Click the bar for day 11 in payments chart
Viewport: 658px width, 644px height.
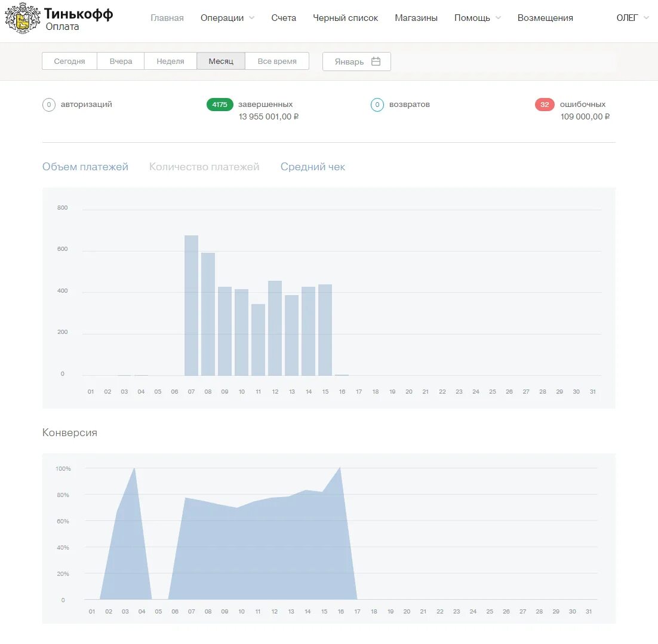(x=258, y=340)
